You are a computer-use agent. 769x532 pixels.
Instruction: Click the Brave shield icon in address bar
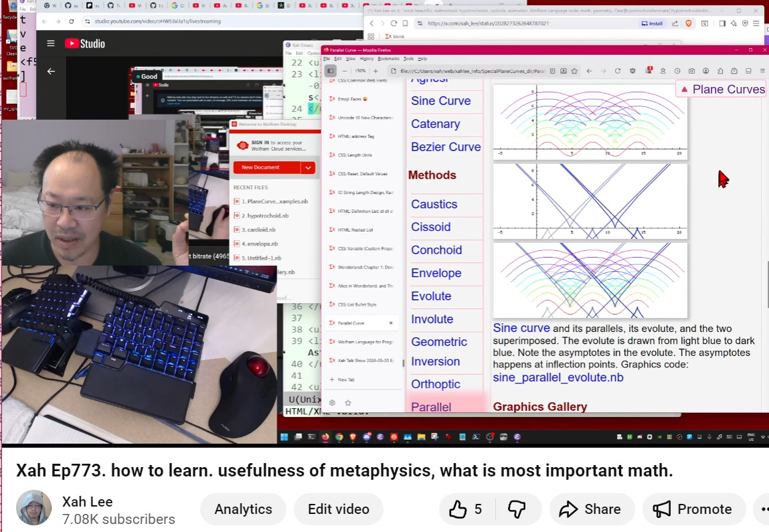coord(689,23)
